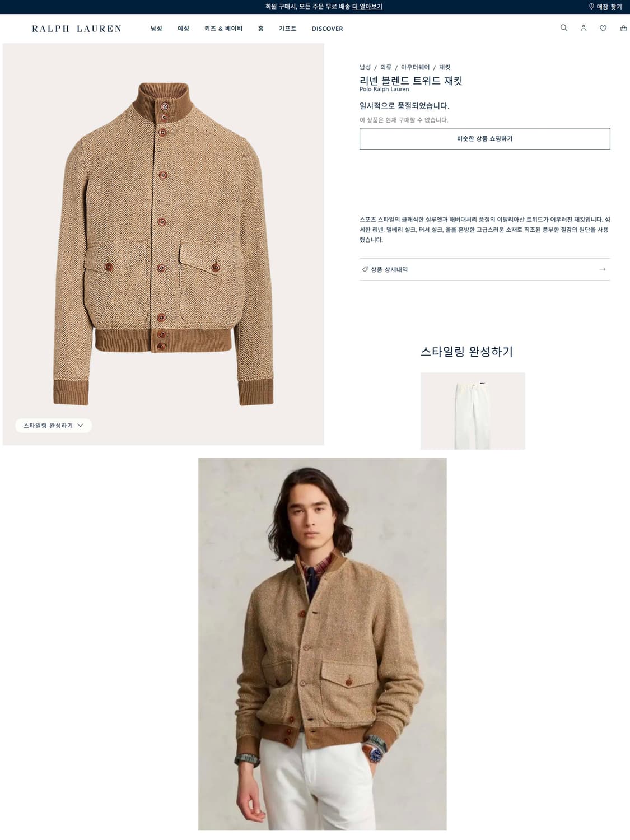Open the 남성 menu

coord(156,29)
